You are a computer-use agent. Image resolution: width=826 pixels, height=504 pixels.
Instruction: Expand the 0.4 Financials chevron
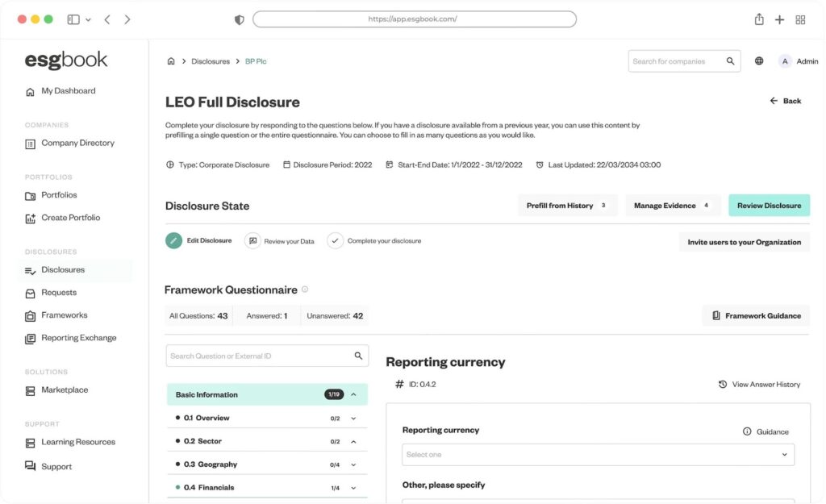point(353,488)
